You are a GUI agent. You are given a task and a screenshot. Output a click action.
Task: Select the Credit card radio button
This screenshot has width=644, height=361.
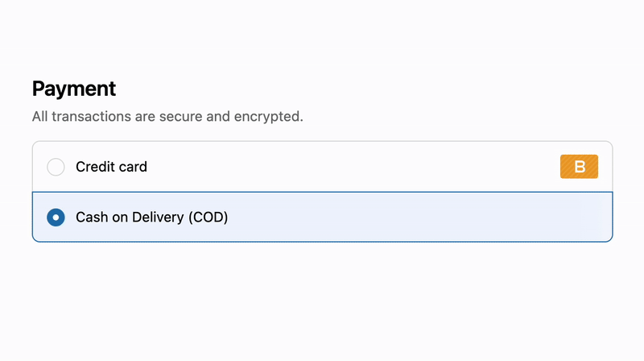pyautogui.click(x=56, y=168)
